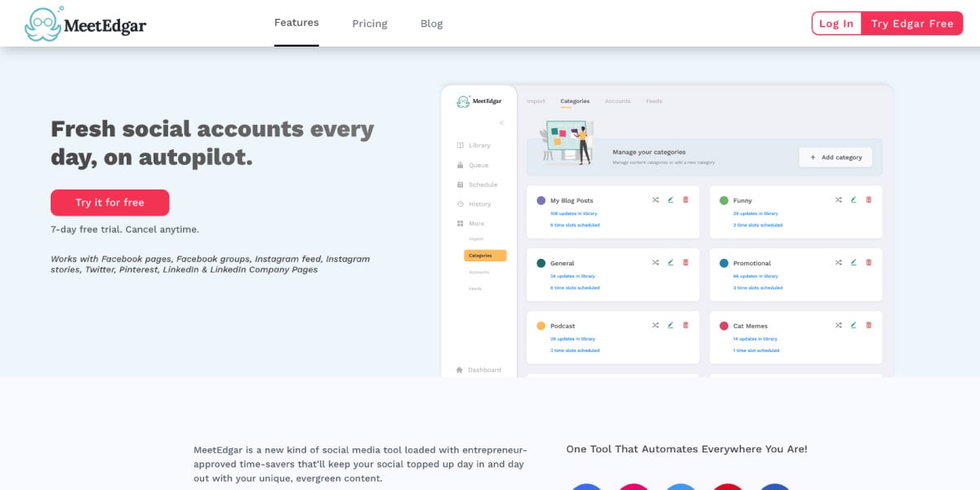Select Import in the sidebar submenu
Image resolution: width=980 pixels, height=490 pixels.
point(476,239)
